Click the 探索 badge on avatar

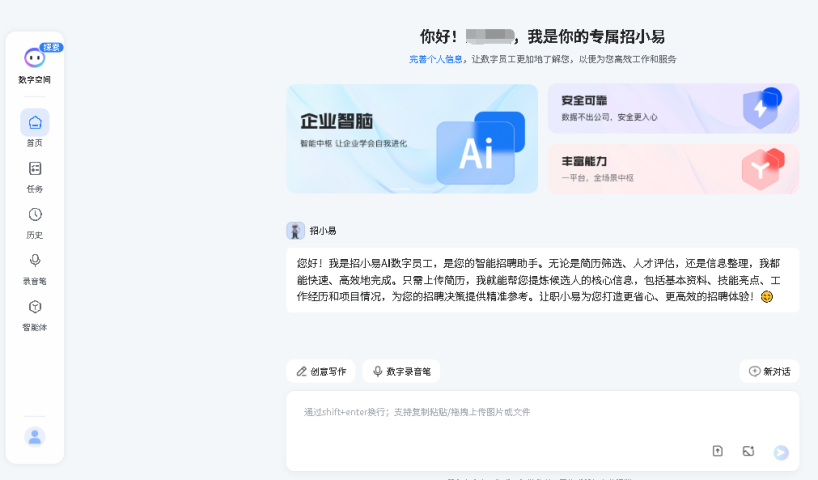tap(52, 47)
